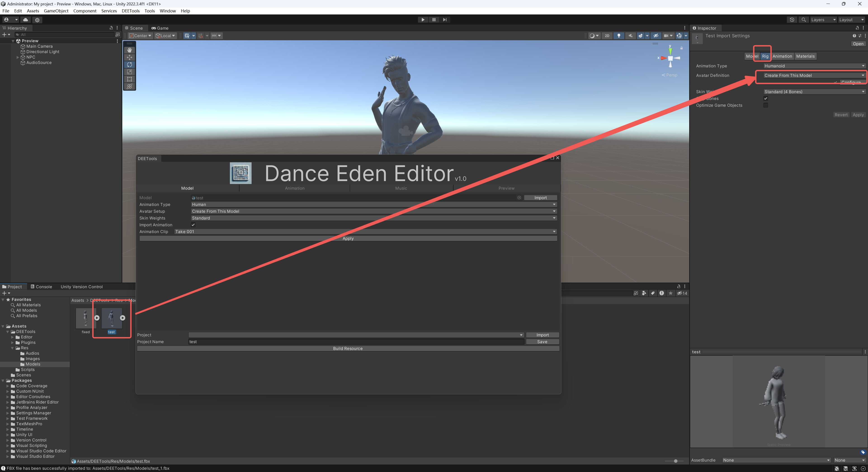The height and width of the screenshot is (472, 868).
Task: Click the Project Name input field
Action: tap(356, 342)
